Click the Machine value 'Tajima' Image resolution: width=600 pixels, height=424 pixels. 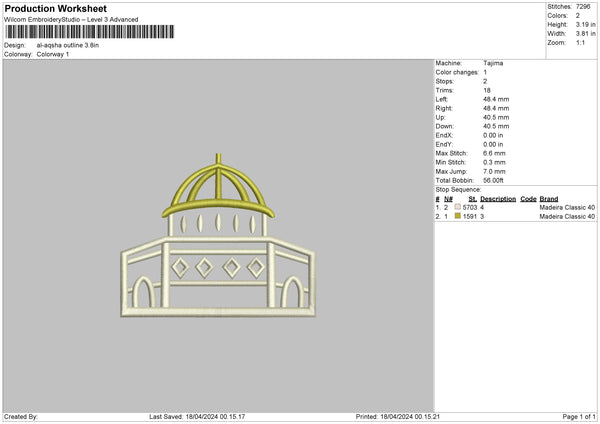pyautogui.click(x=493, y=63)
